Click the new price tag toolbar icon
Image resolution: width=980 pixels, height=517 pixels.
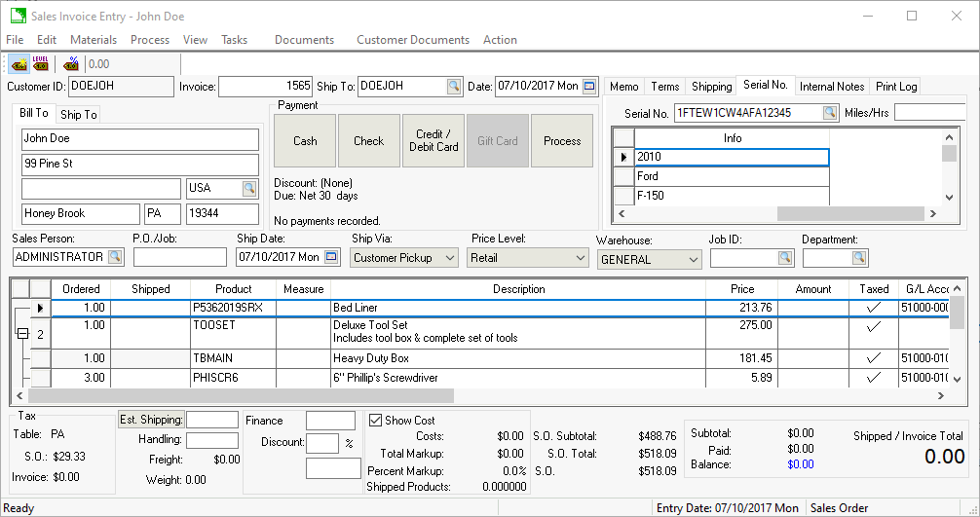click(x=18, y=64)
